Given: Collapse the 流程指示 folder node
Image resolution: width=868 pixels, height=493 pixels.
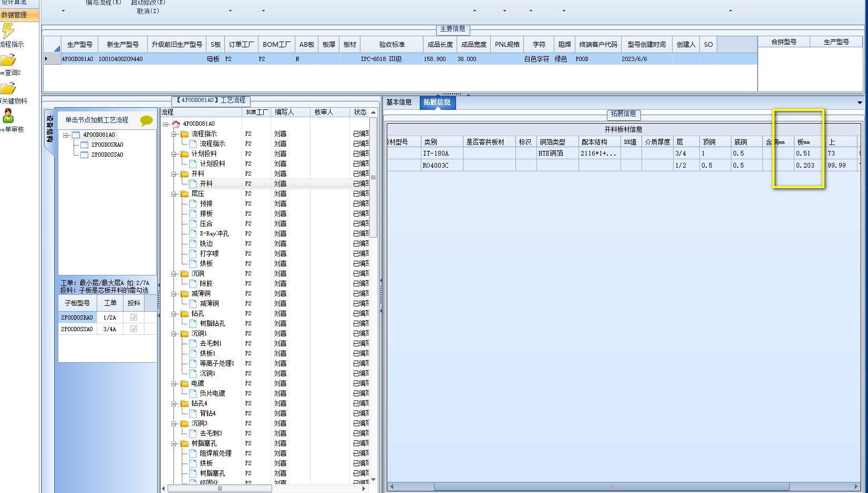Looking at the screenshot, I should coord(174,134).
